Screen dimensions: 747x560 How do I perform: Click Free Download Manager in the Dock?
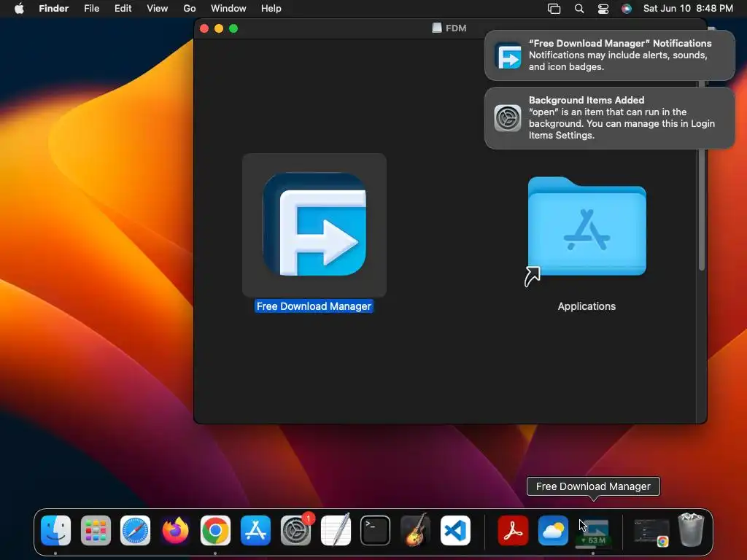pyautogui.click(x=593, y=532)
